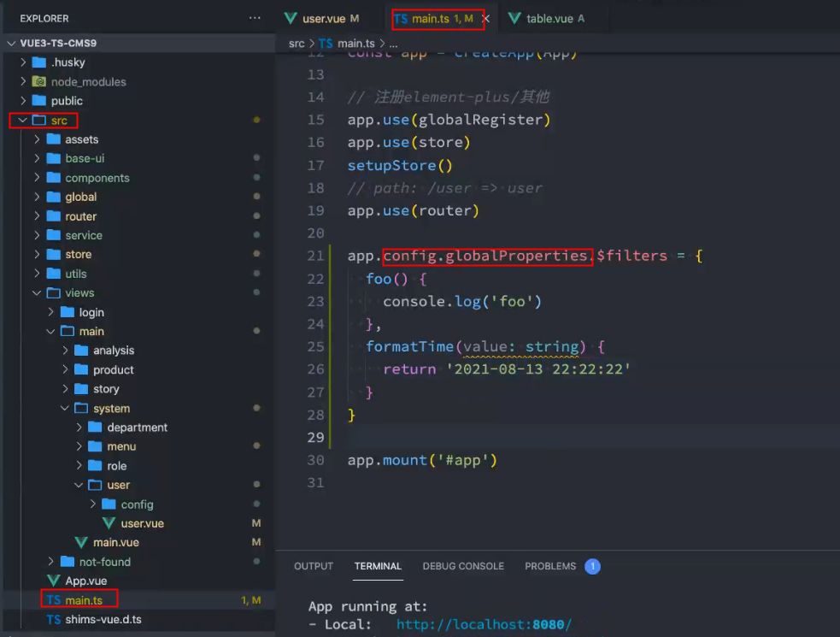Click the setupStore() call
The width and height of the screenshot is (840, 637).
pos(400,165)
